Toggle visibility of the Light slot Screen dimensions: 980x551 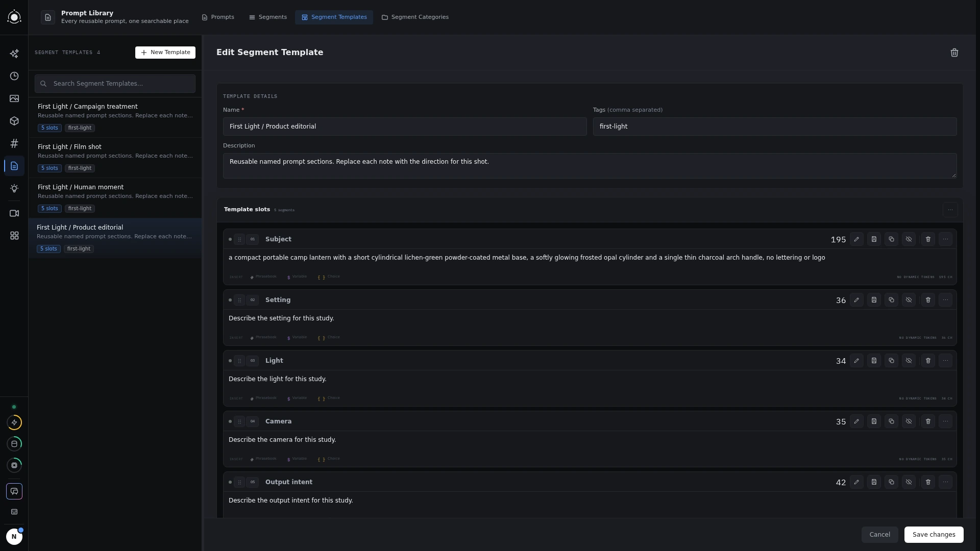[909, 361]
